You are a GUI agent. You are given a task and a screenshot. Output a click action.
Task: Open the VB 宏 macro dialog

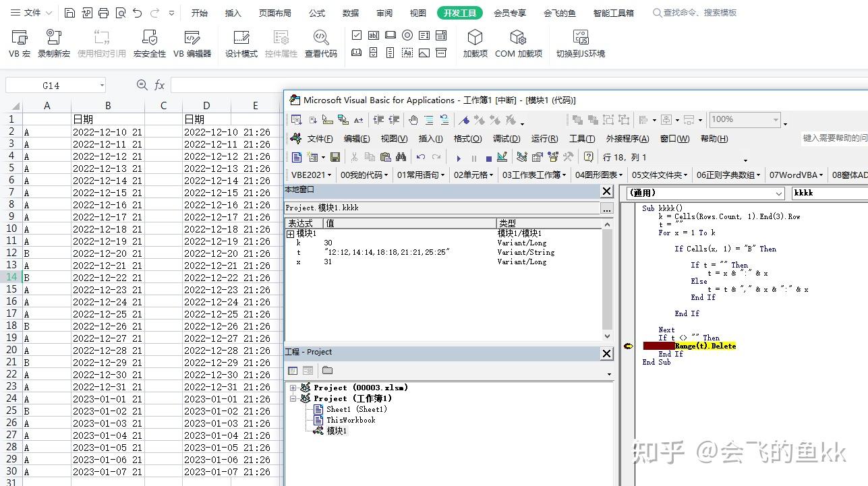tap(20, 43)
